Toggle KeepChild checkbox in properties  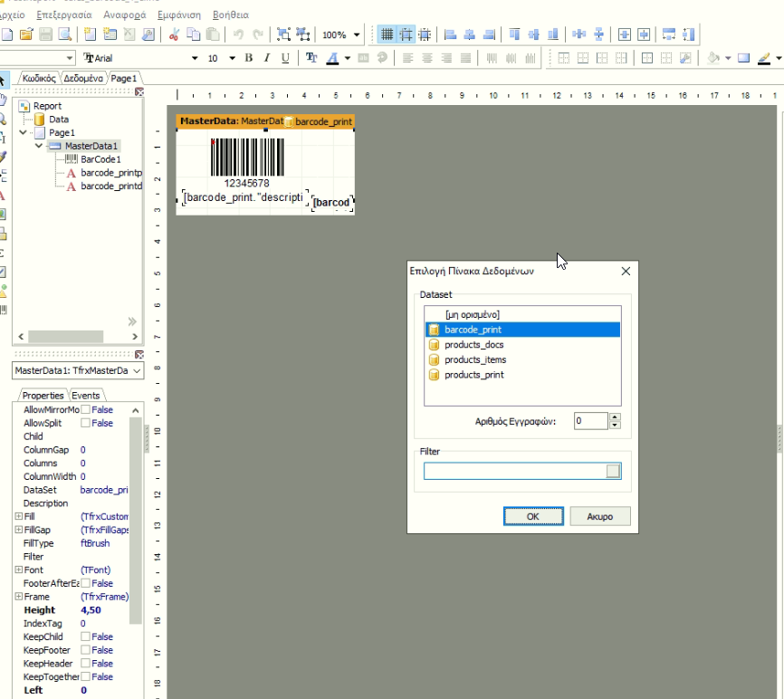point(85,637)
